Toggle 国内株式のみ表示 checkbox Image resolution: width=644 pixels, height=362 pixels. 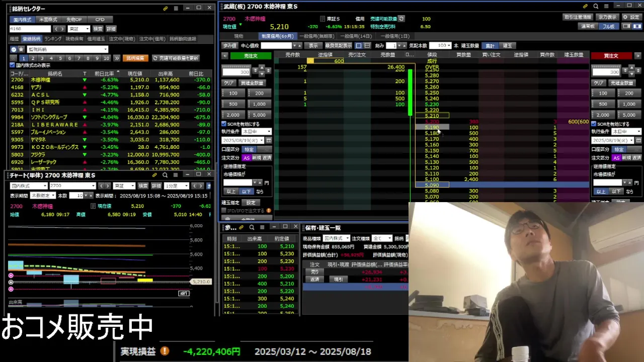click(13, 65)
